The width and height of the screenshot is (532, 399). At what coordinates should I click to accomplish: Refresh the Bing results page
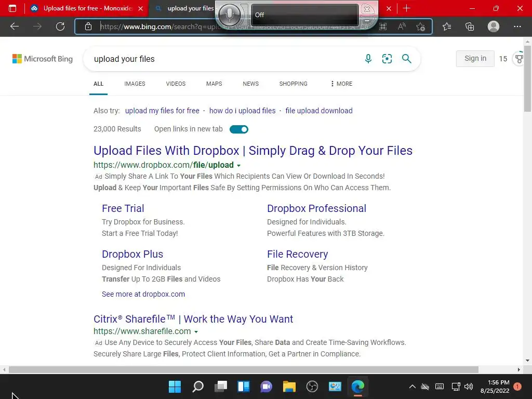(x=60, y=26)
